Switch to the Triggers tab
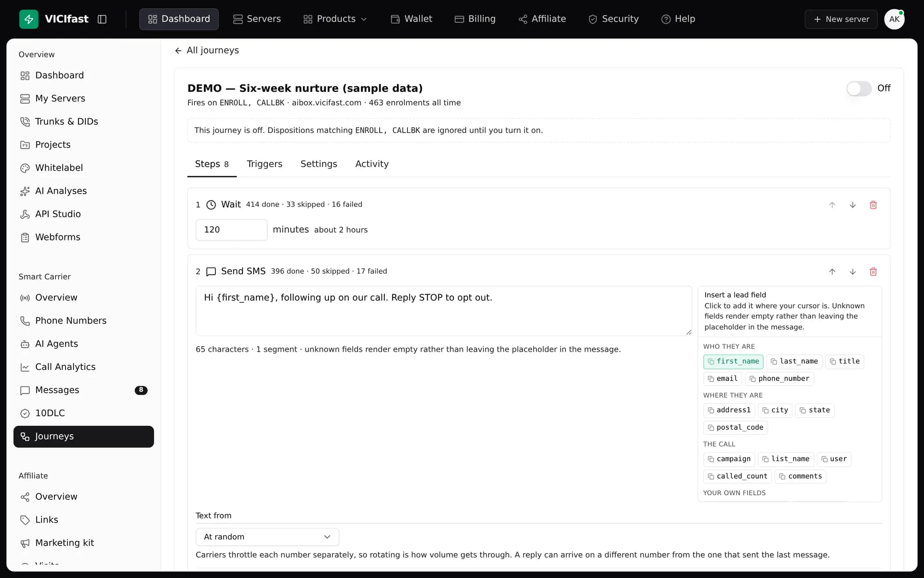 (264, 164)
